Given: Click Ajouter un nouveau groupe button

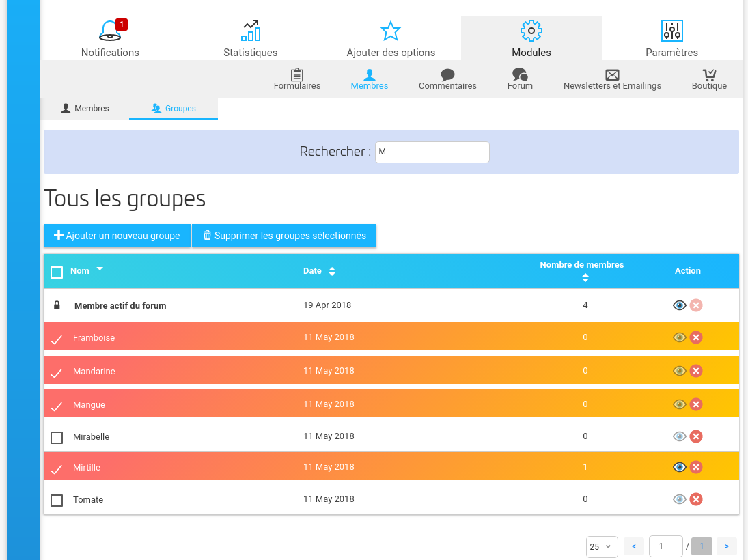Looking at the screenshot, I should coord(117,236).
